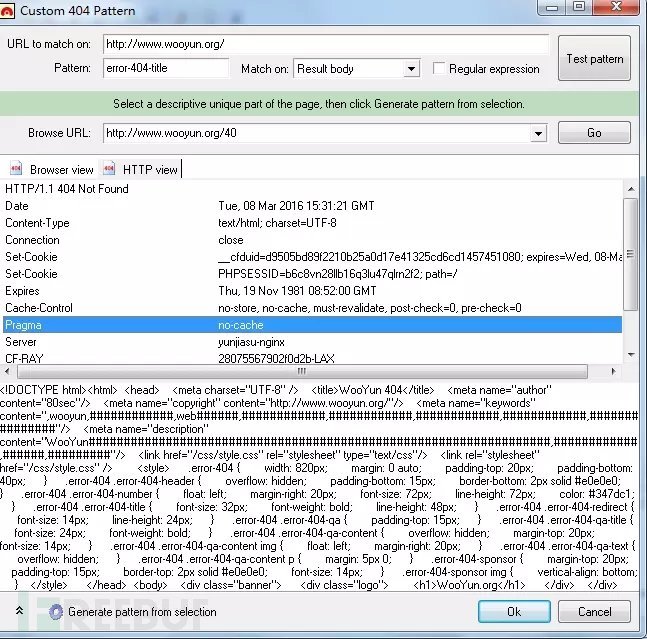Click the horizontal scrollbar thumb

click(x=302, y=371)
